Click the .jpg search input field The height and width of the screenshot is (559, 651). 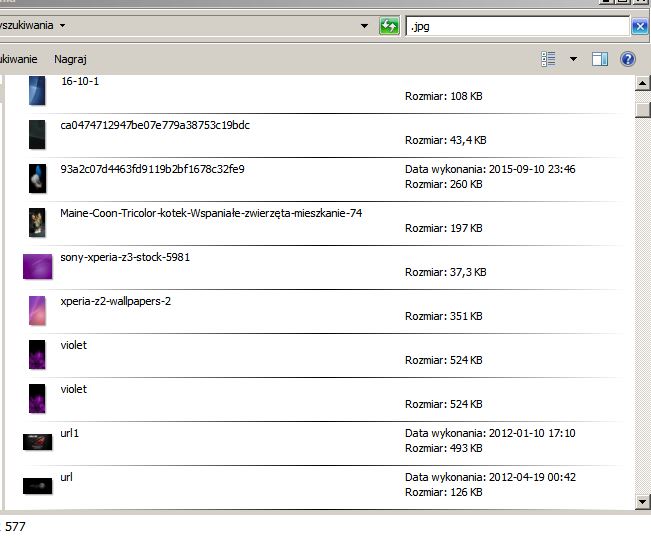point(517,27)
